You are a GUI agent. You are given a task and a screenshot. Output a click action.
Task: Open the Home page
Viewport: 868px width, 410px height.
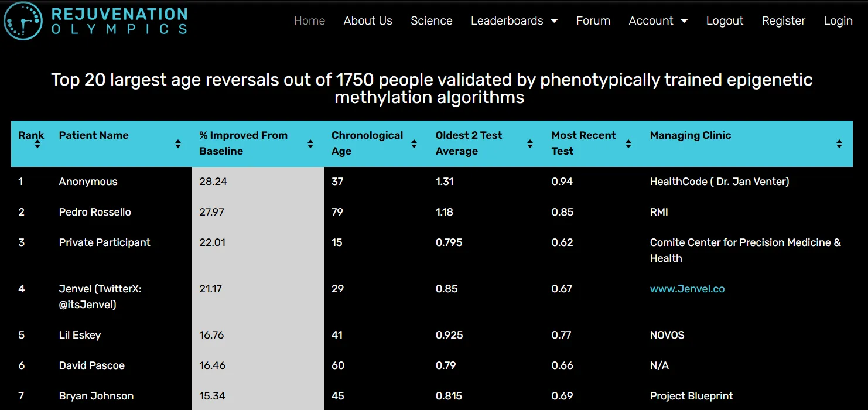tap(309, 20)
